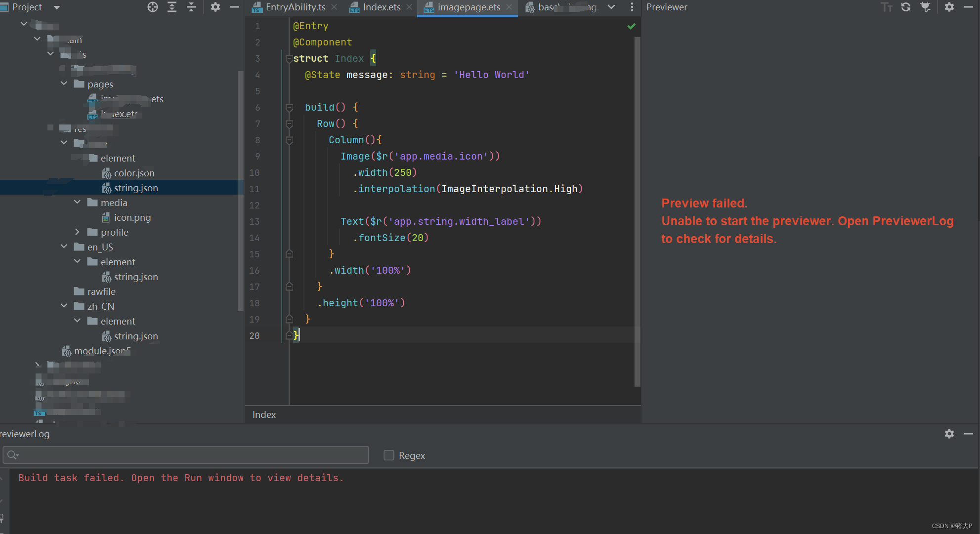
Task: Toggle fold marker on Column() line
Action: (290, 140)
